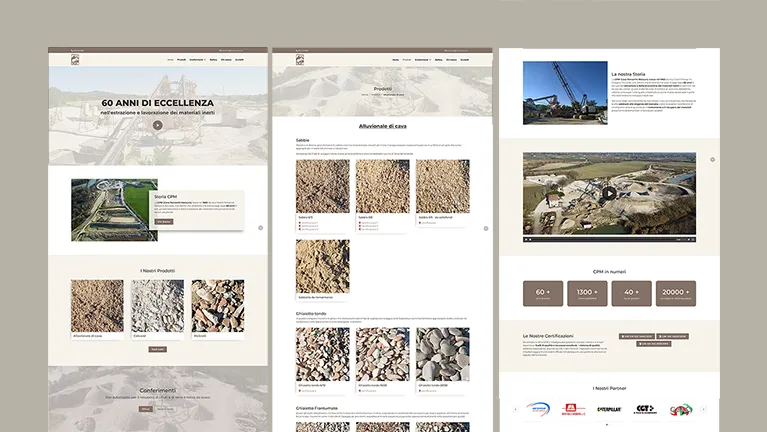The width and height of the screenshot is (767, 432).
Task: Open the Alluvionale di cava product thumbnail
Action: point(97,305)
